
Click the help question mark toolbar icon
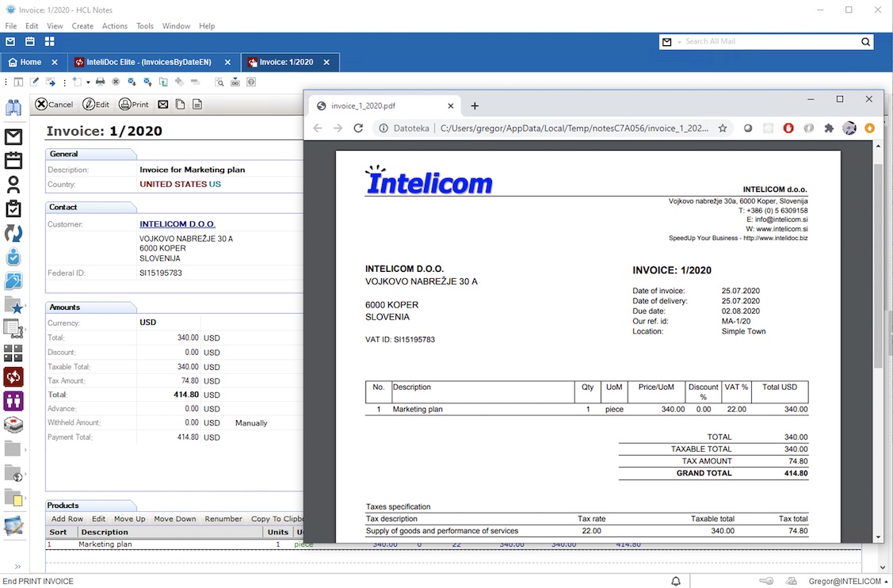click(251, 82)
